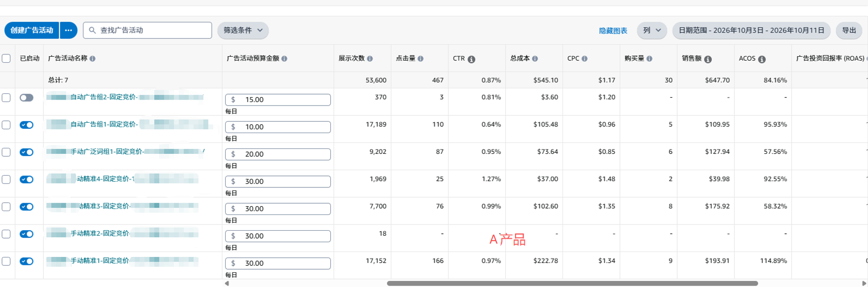The image size is (868, 287).
Task: Click the magnifier icon in the search box
Action: click(92, 30)
